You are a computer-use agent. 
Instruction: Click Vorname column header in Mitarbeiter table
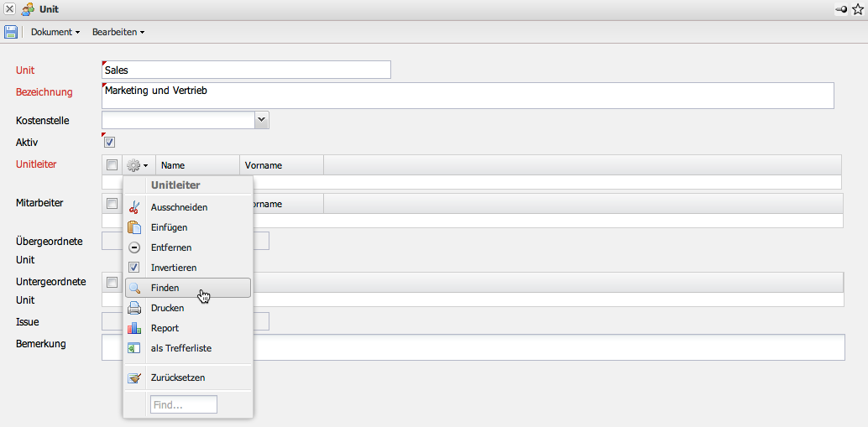point(282,204)
